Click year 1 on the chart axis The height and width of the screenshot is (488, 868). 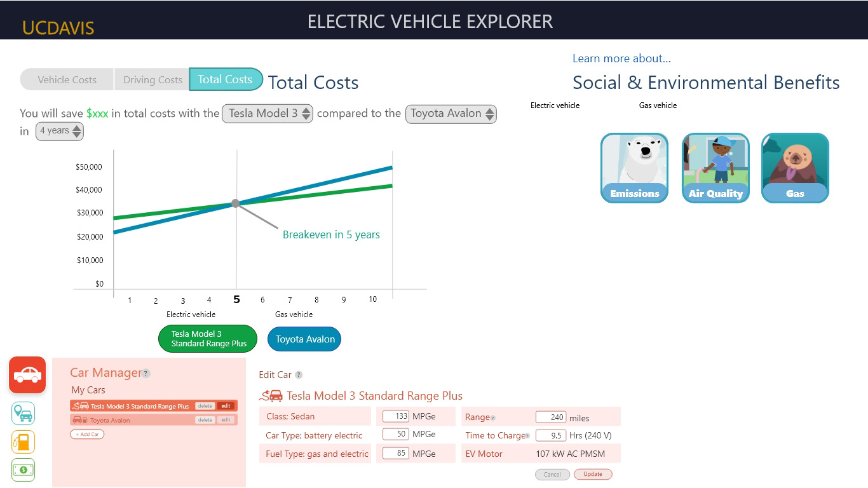point(130,300)
